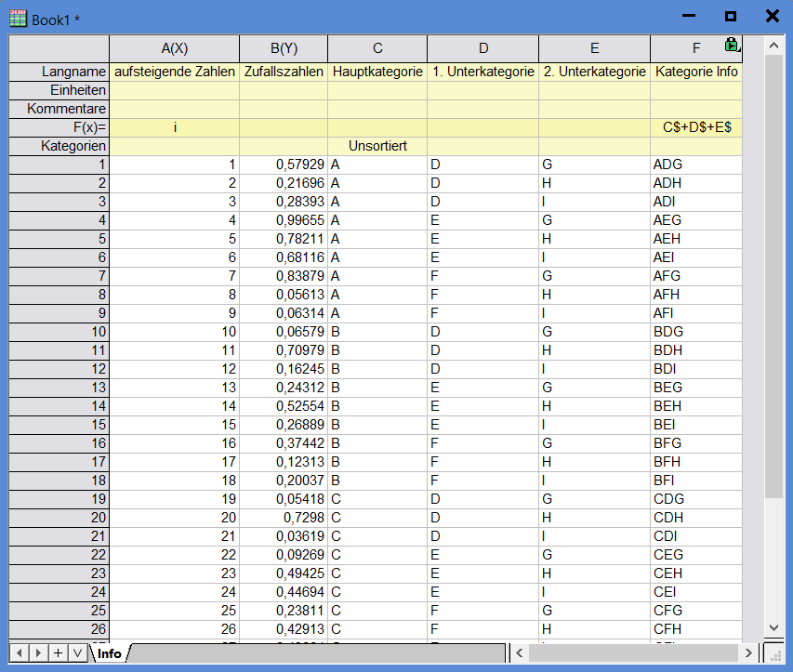
Task: Select row header 10
Action: (x=59, y=332)
